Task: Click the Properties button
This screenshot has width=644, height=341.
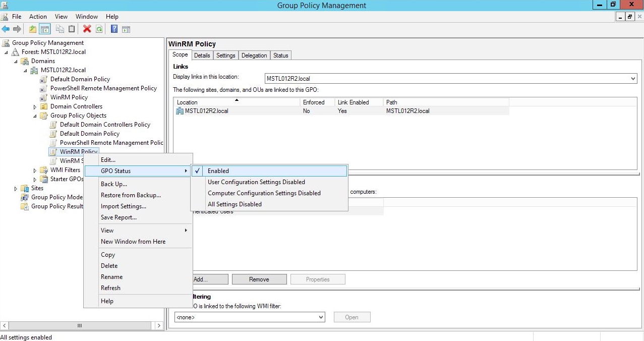Action: click(318, 279)
